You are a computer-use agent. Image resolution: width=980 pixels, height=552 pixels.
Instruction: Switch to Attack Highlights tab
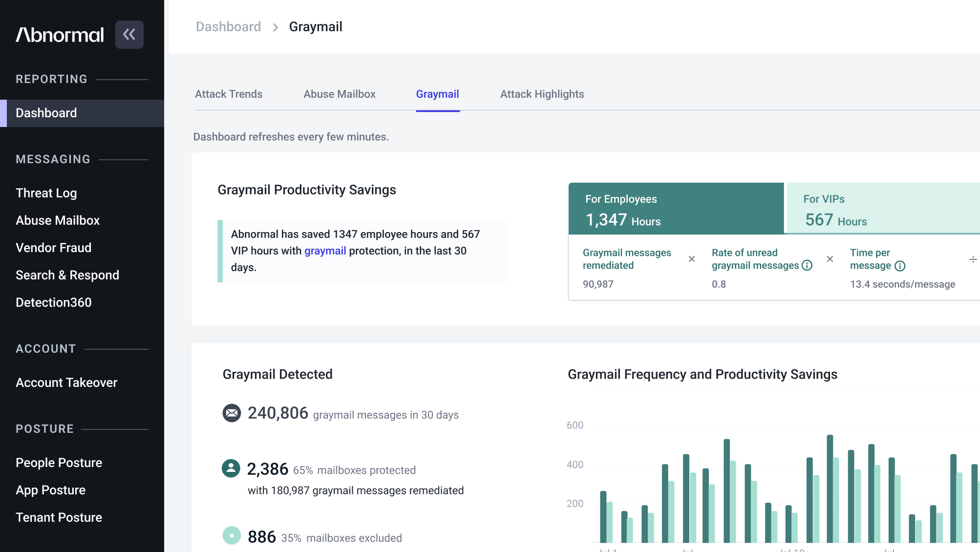click(x=542, y=94)
